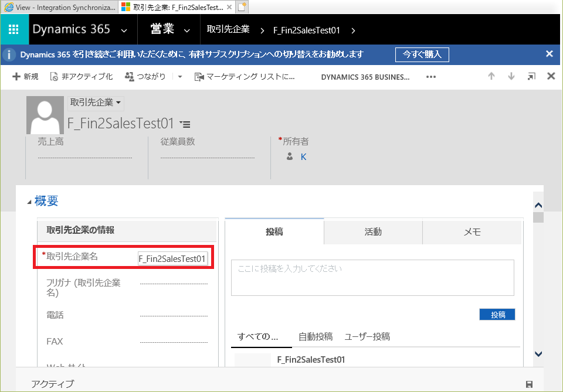Viewport: 563px width, 392px height.
Task: Go to previous record up arrow
Action: point(491,76)
